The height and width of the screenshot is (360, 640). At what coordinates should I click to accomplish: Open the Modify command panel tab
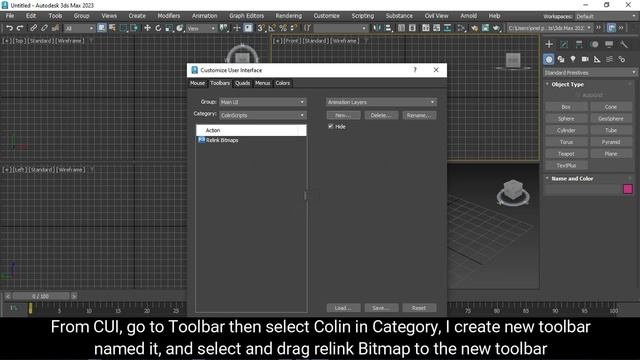coord(564,44)
